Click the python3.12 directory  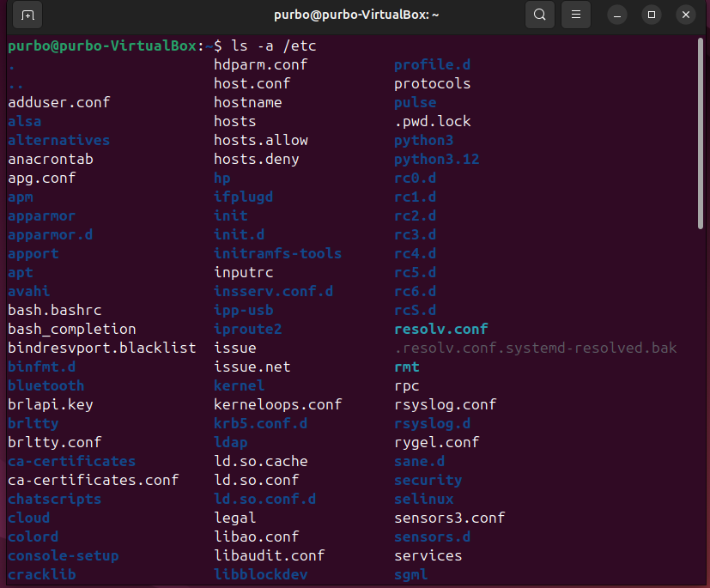(x=436, y=159)
